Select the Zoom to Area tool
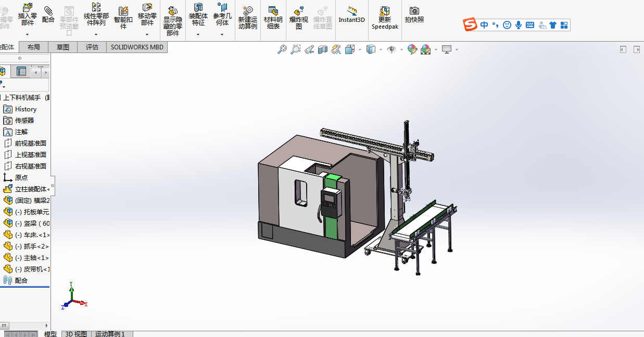The height and width of the screenshot is (337, 644). click(295, 49)
